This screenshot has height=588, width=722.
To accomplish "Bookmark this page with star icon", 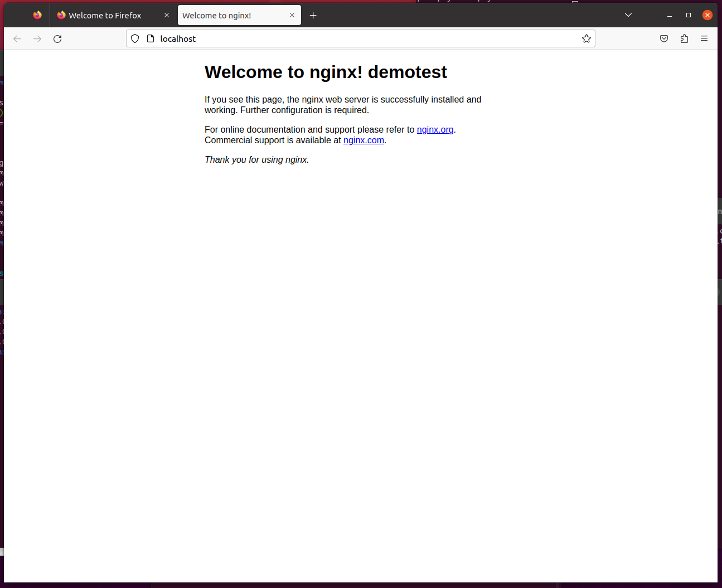I will (587, 38).
